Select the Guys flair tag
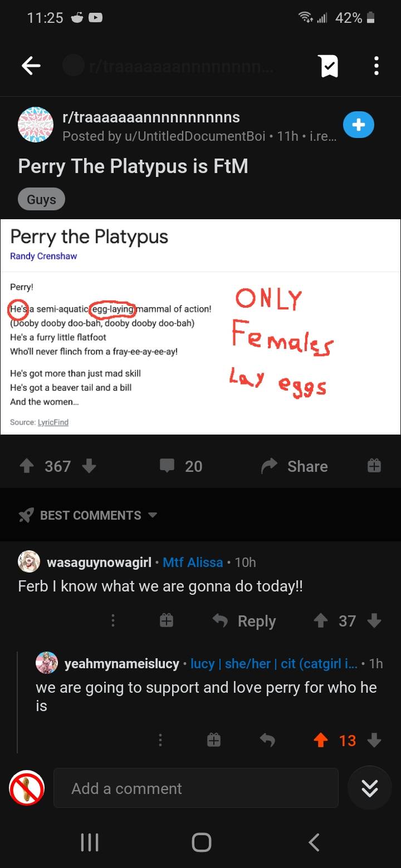The height and width of the screenshot is (868, 401). [x=41, y=200]
